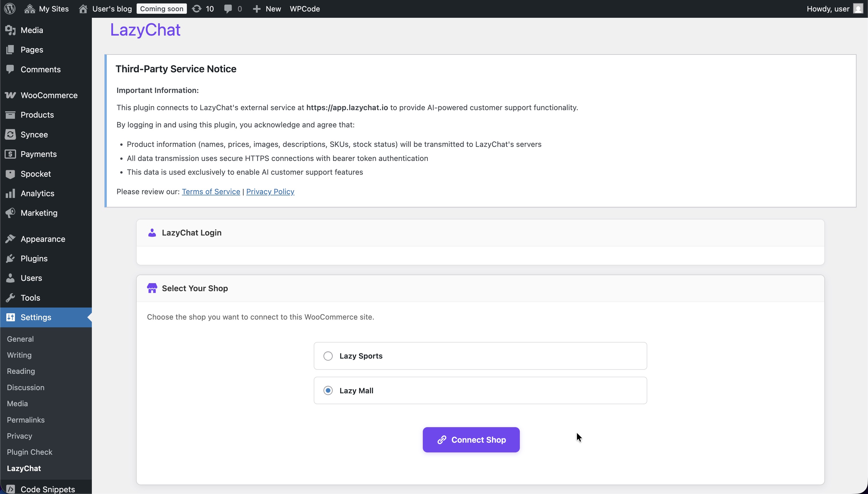This screenshot has height=494, width=868.
Task: Select the Lazy Sports radio button
Action: pyautogui.click(x=328, y=356)
